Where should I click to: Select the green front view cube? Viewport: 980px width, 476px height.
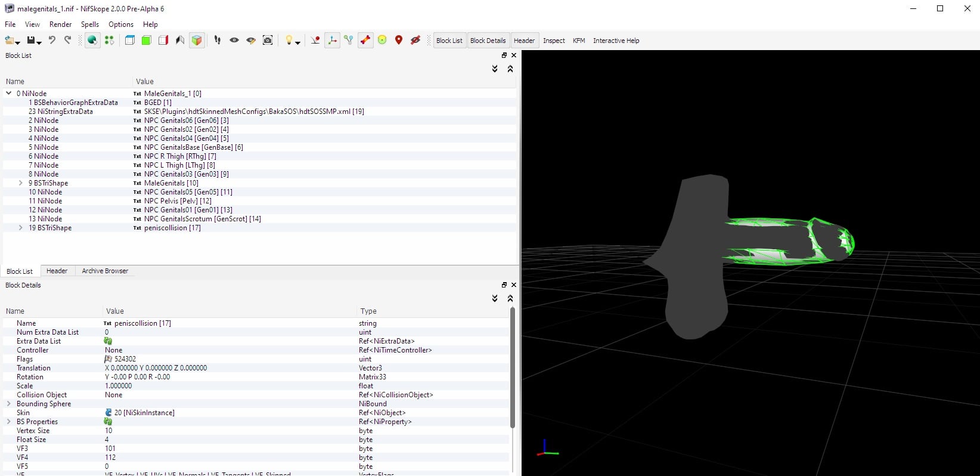[146, 40]
